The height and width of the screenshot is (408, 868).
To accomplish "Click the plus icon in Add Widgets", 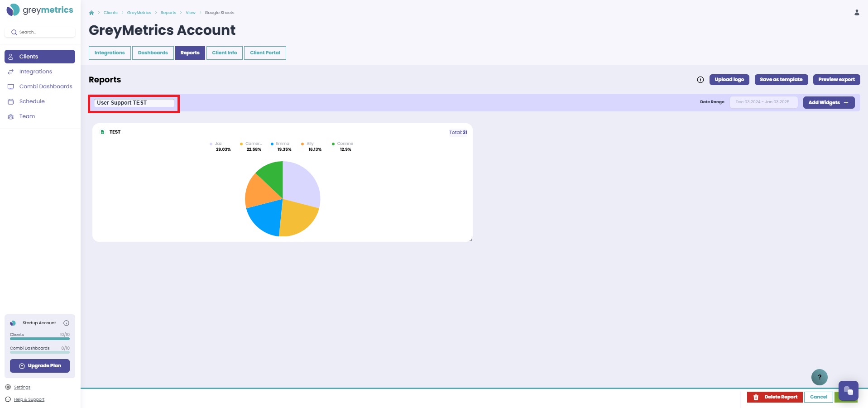I will click(846, 102).
